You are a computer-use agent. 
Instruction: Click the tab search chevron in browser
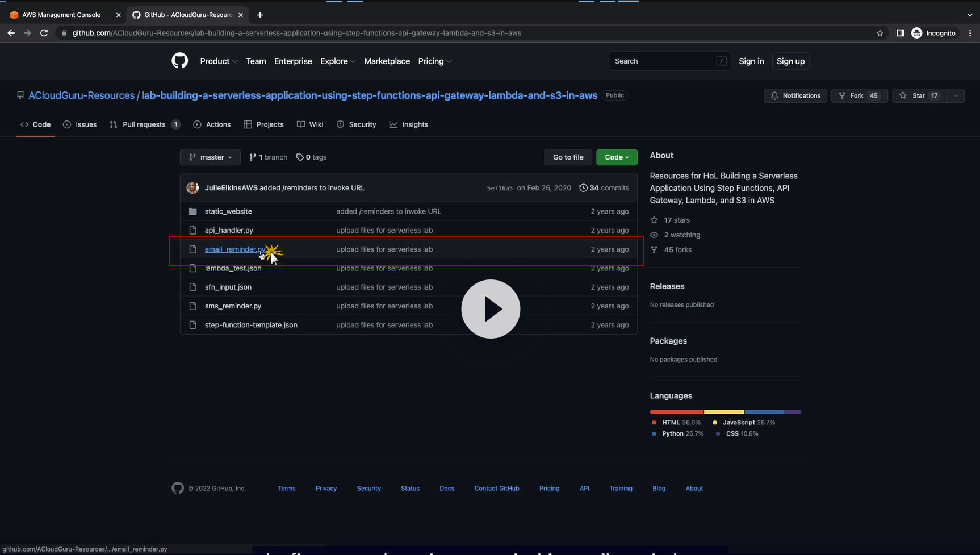point(969,15)
